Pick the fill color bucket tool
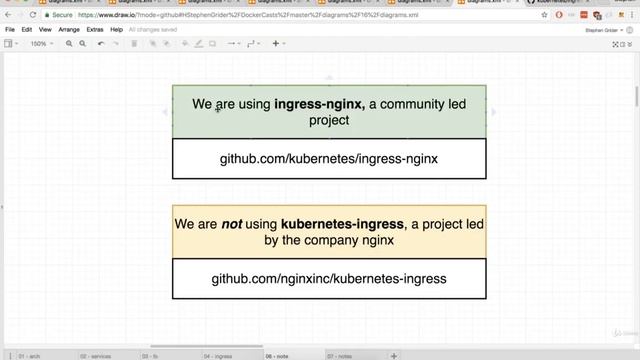 point(185,43)
